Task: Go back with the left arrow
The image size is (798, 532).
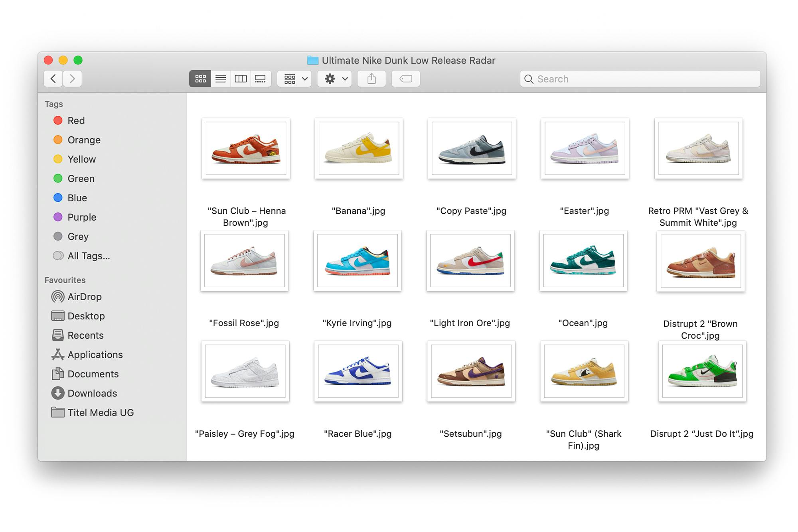Action: pyautogui.click(x=53, y=79)
